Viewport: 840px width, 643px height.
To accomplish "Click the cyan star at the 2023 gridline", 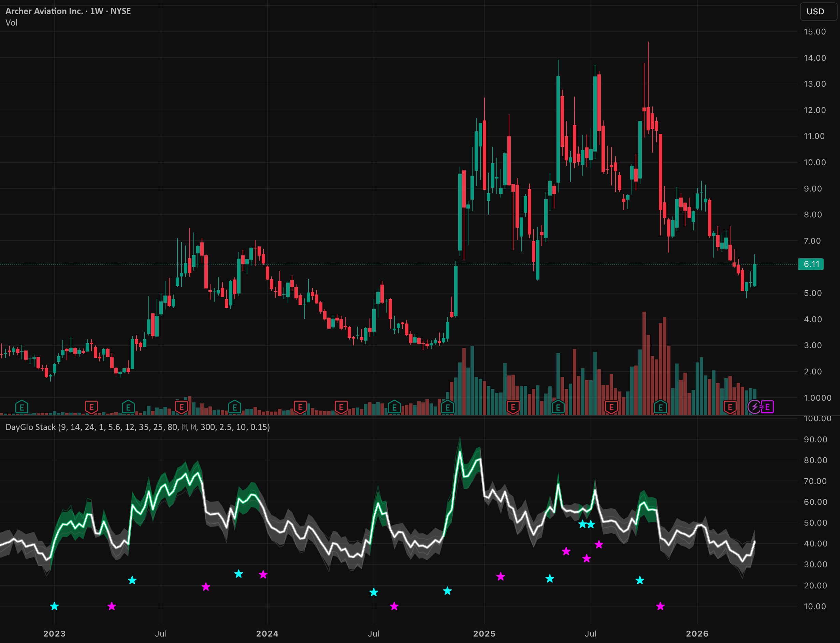I will click(x=54, y=606).
